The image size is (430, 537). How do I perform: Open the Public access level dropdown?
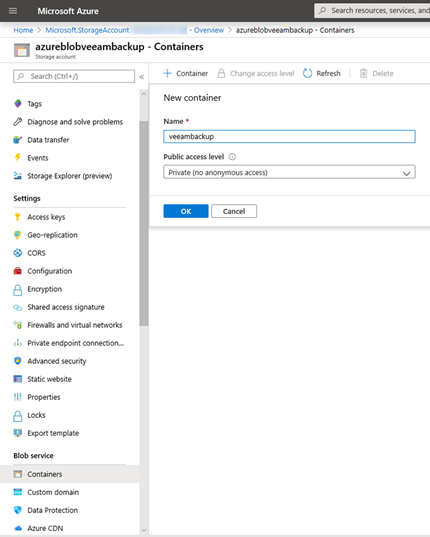pyautogui.click(x=289, y=172)
